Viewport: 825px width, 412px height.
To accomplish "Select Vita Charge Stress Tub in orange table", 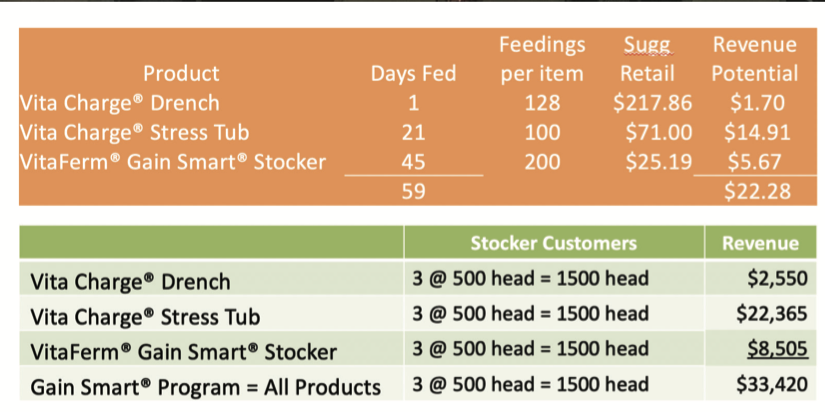I will (x=134, y=132).
